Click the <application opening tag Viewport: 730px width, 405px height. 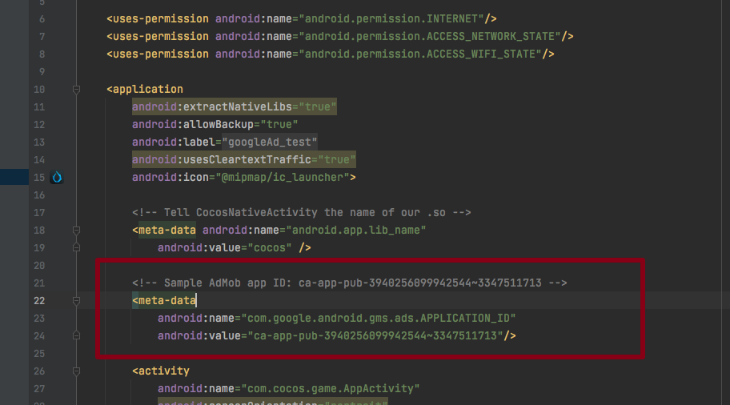145,89
